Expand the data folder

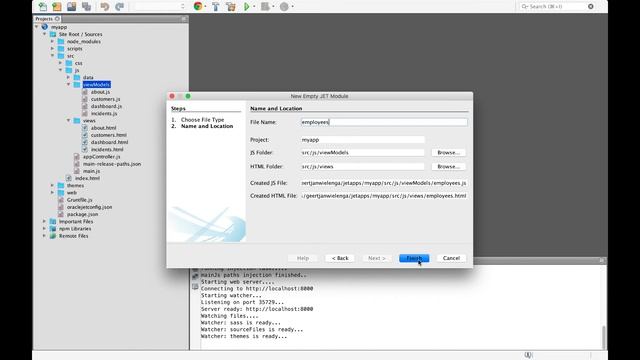(x=69, y=77)
